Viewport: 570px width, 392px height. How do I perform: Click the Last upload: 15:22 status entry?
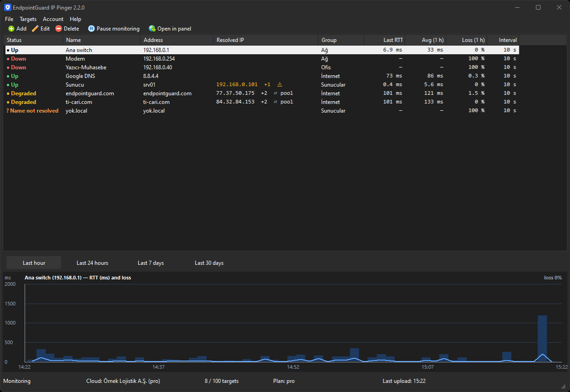404,381
